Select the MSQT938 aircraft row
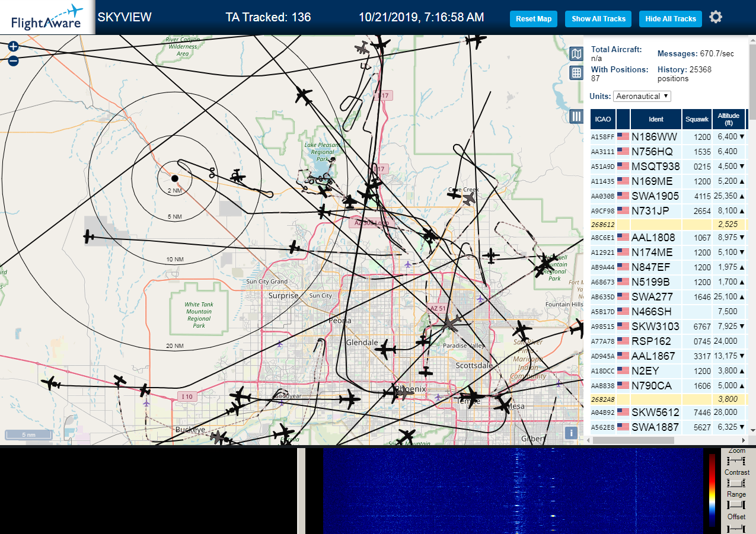Viewport: 756px width, 534px height. coord(669,167)
